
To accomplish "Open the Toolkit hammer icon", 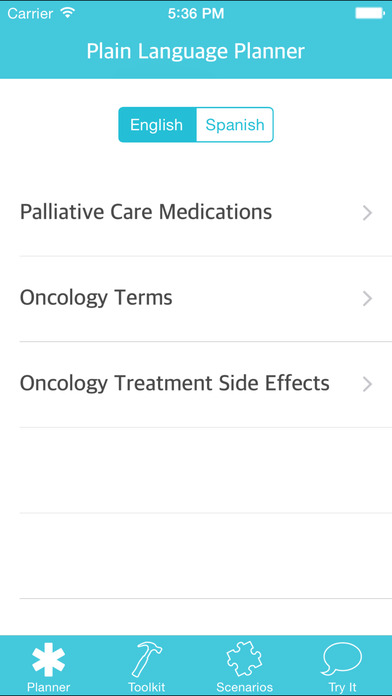I will 146,659.
